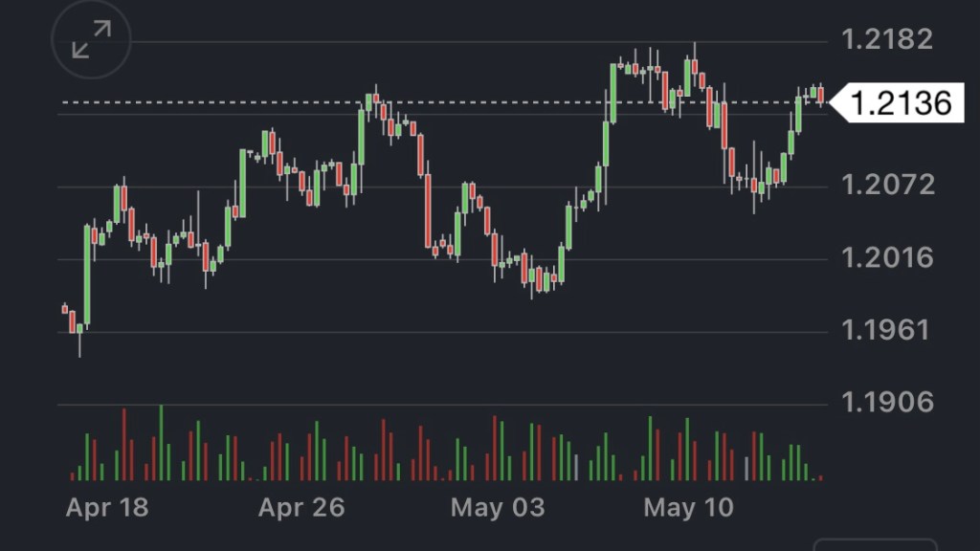Click the current price tag 1.2136
This screenshot has height=551, width=980.
click(x=901, y=101)
